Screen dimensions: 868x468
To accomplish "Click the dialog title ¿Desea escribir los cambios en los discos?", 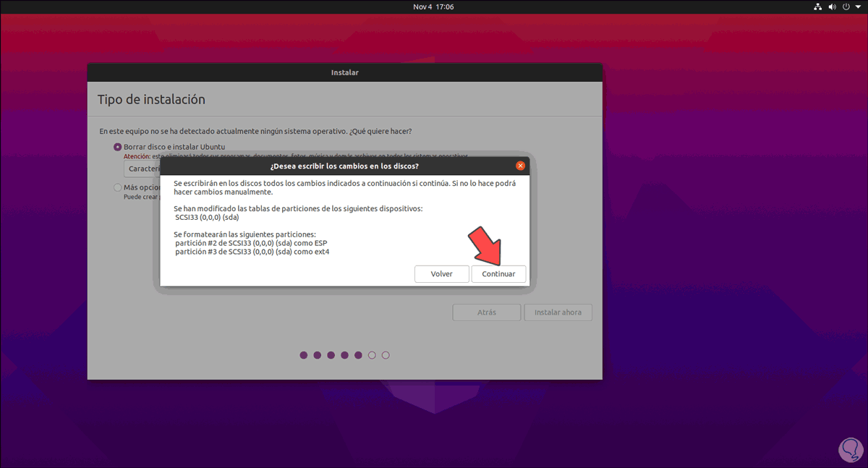I will click(344, 166).
